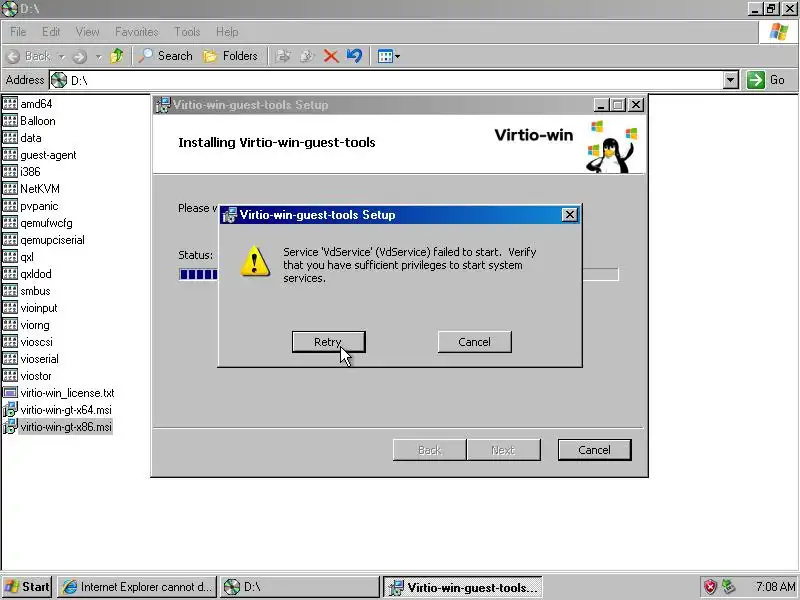Switch to Internet Explorer taskbar item
The height and width of the screenshot is (600, 800).
pos(137,587)
